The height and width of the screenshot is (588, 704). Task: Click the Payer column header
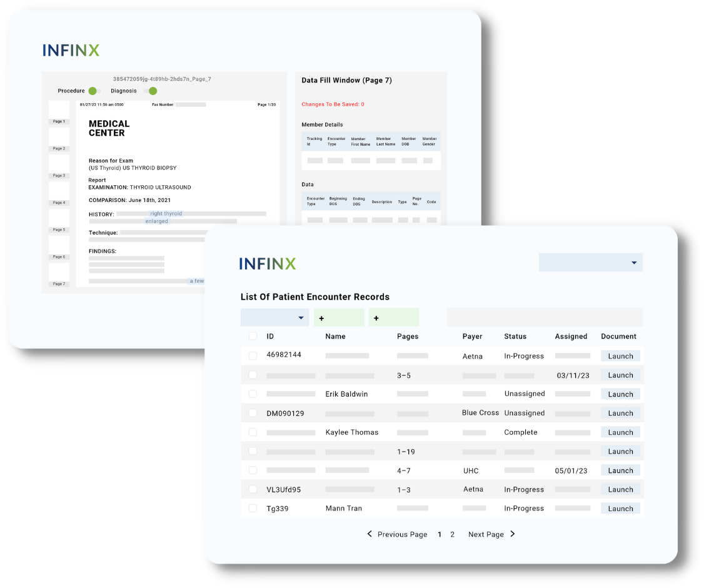tap(472, 336)
